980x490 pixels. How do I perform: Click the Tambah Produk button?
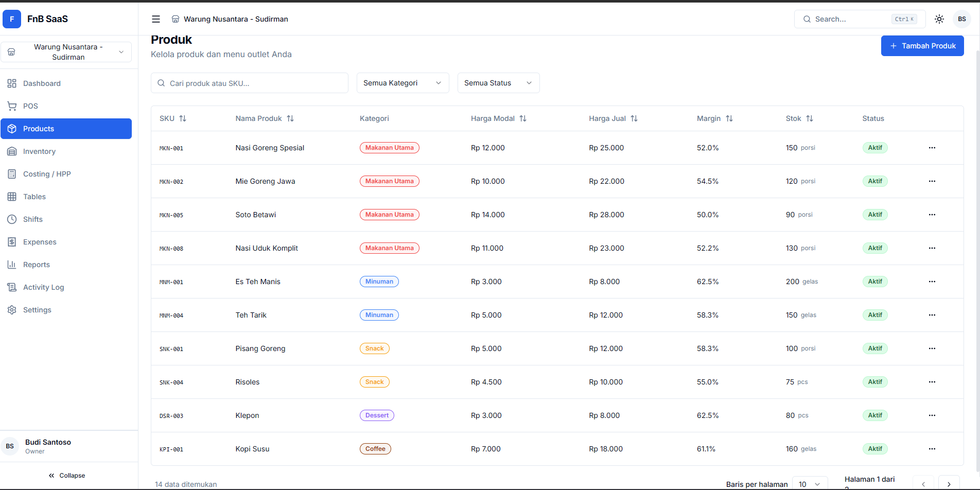(922, 46)
